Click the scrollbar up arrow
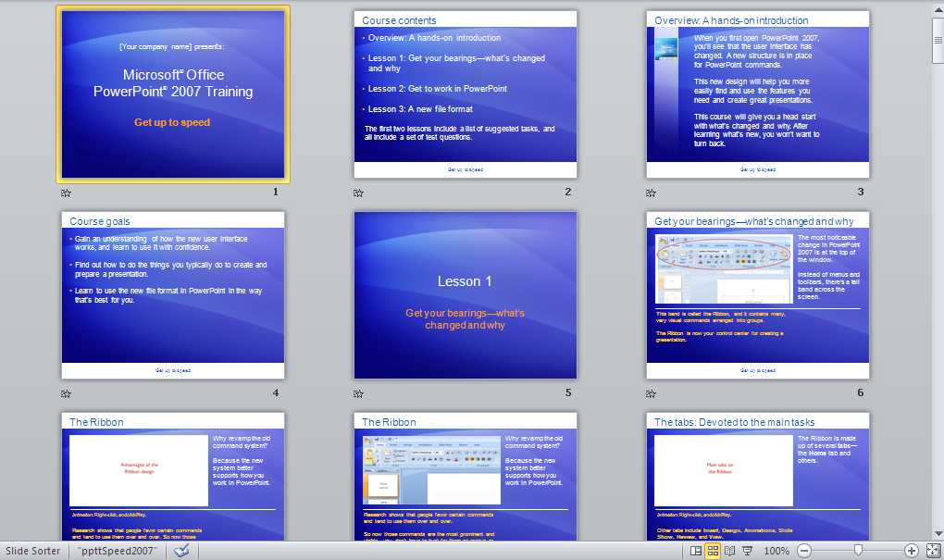This screenshot has width=944, height=560. [x=937, y=9]
